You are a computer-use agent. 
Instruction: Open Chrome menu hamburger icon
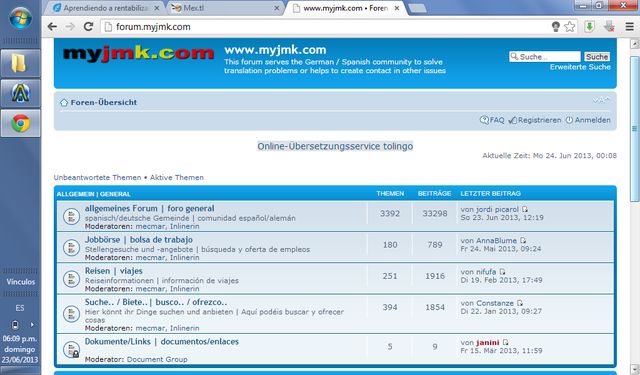point(629,27)
